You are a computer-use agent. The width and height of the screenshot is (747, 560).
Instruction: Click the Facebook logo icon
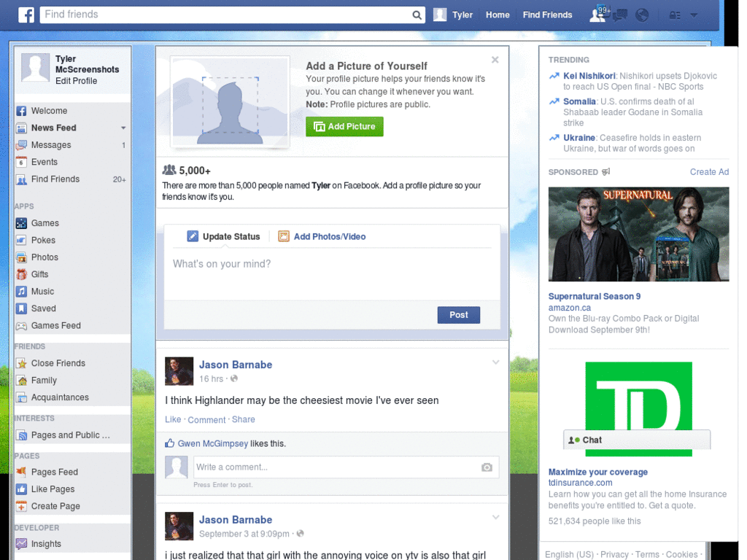point(26,15)
